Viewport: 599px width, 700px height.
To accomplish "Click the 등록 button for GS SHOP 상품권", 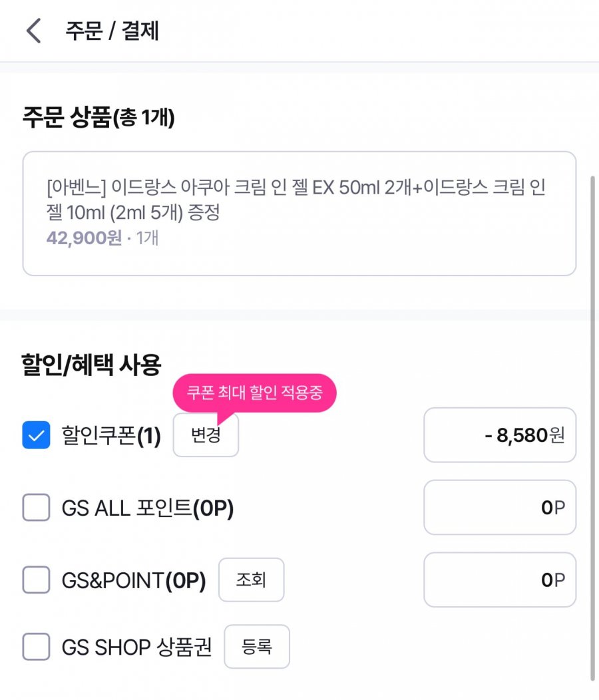I will point(257,646).
